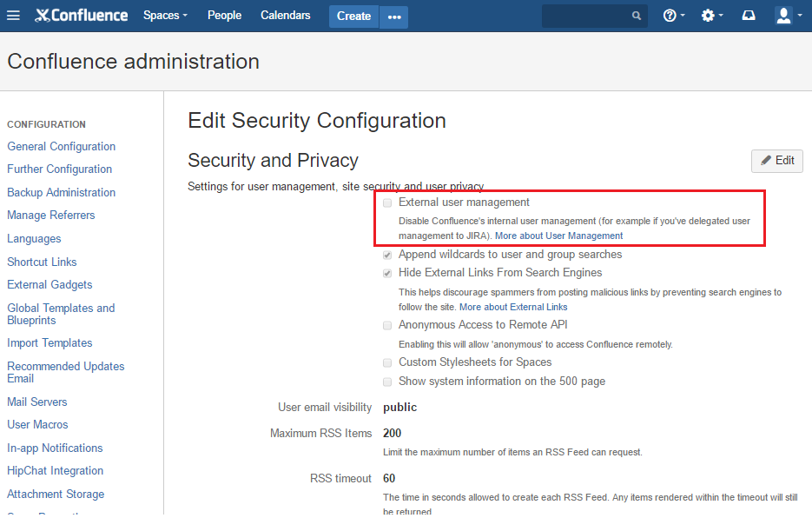Open External Gadgets in sidebar
The width and height of the screenshot is (812, 518).
tap(50, 285)
